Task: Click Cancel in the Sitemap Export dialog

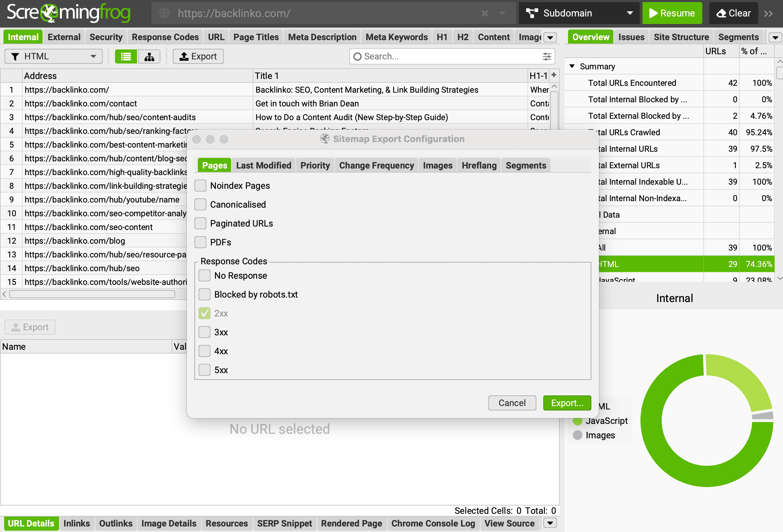Action: [512, 403]
